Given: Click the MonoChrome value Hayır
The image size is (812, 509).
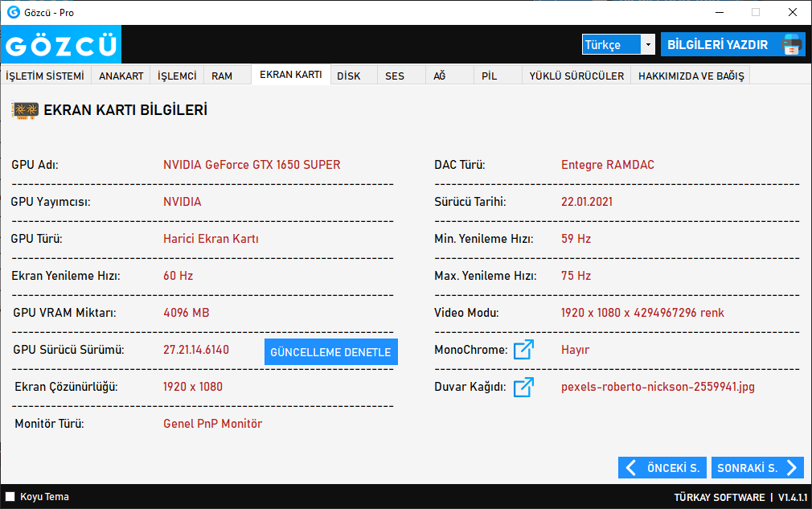Looking at the screenshot, I should click(576, 350).
